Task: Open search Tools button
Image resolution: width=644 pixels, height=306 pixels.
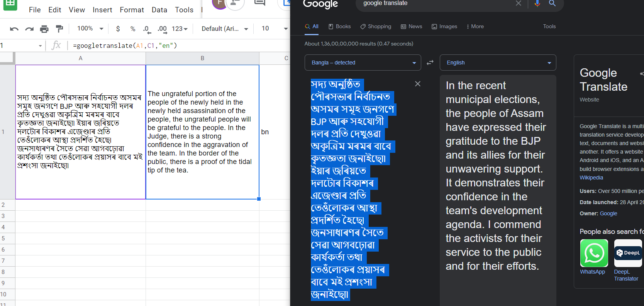Action: 549,27
